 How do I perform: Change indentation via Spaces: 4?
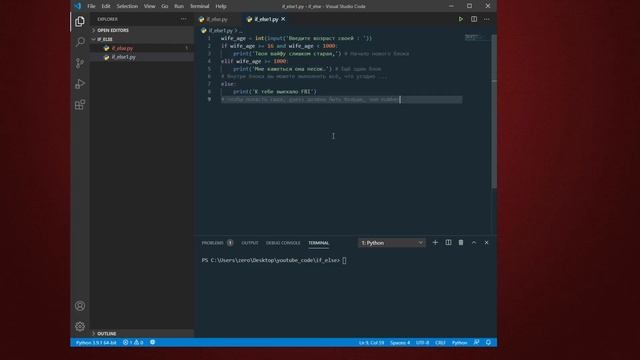pos(400,342)
